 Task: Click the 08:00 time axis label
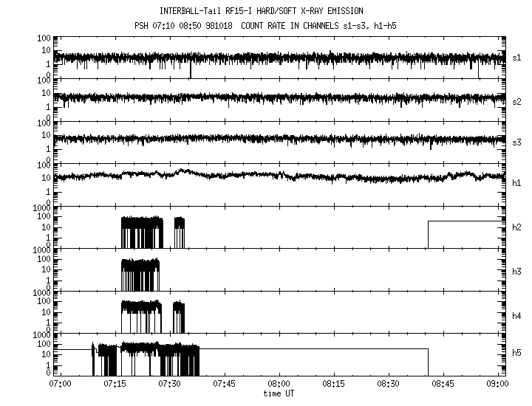point(279,384)
